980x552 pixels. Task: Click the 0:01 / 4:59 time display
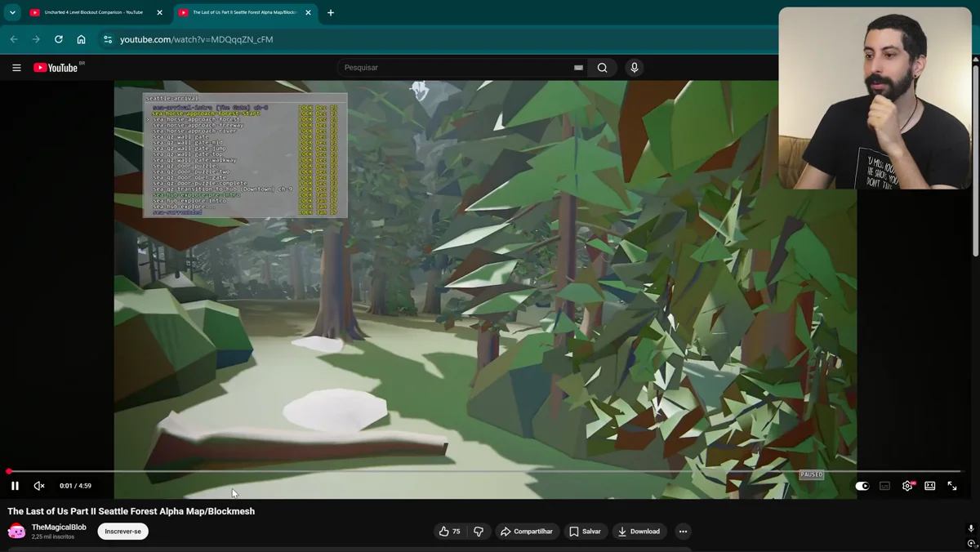(x=75, y=486)
